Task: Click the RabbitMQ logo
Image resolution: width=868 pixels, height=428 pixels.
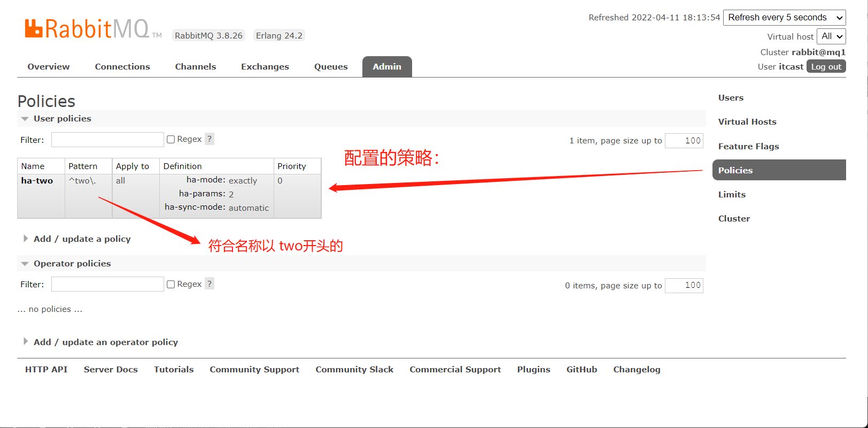Action: coord(93,29)
